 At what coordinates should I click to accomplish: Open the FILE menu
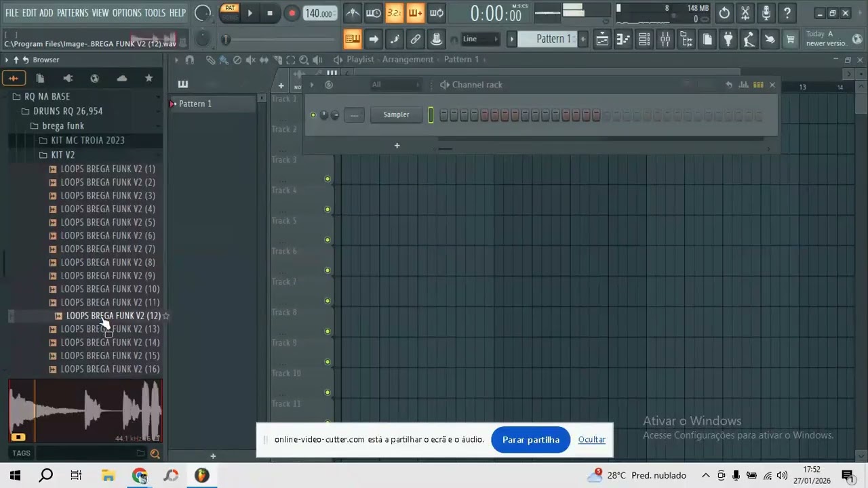point(12,13)
